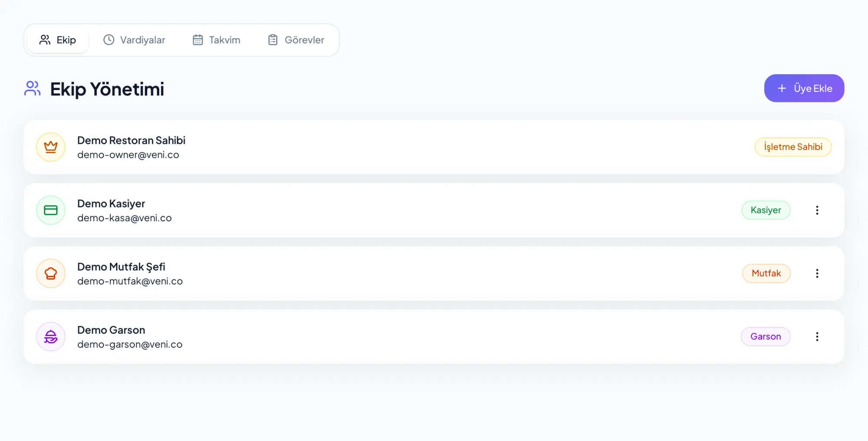Click the credit card icon for Demo Kasiyer

click(x=51, y=210)
